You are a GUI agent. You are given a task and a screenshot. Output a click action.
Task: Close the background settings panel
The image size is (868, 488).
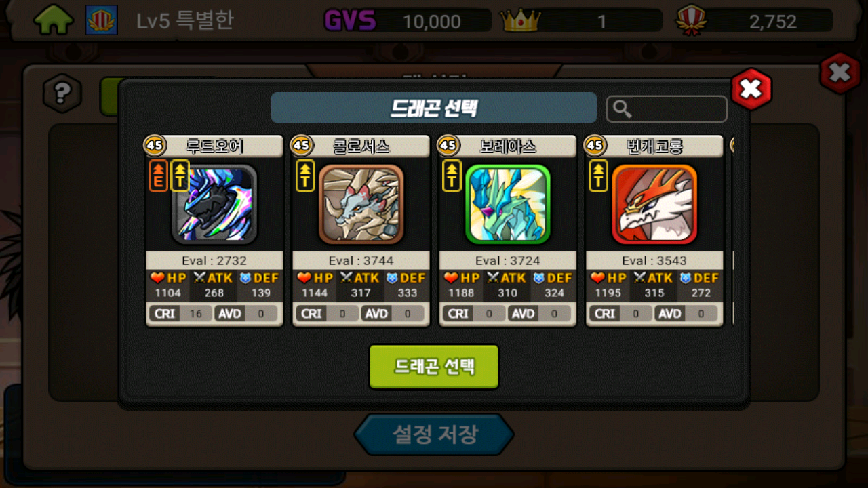click(x=840, y=73)
